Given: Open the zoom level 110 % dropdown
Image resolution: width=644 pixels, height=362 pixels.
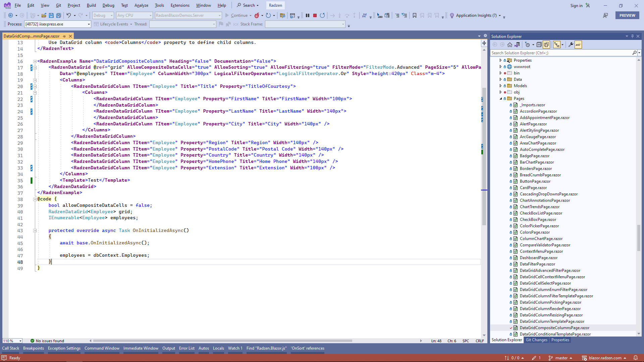Looking at the screenshot, I should [x=12, y=341].
